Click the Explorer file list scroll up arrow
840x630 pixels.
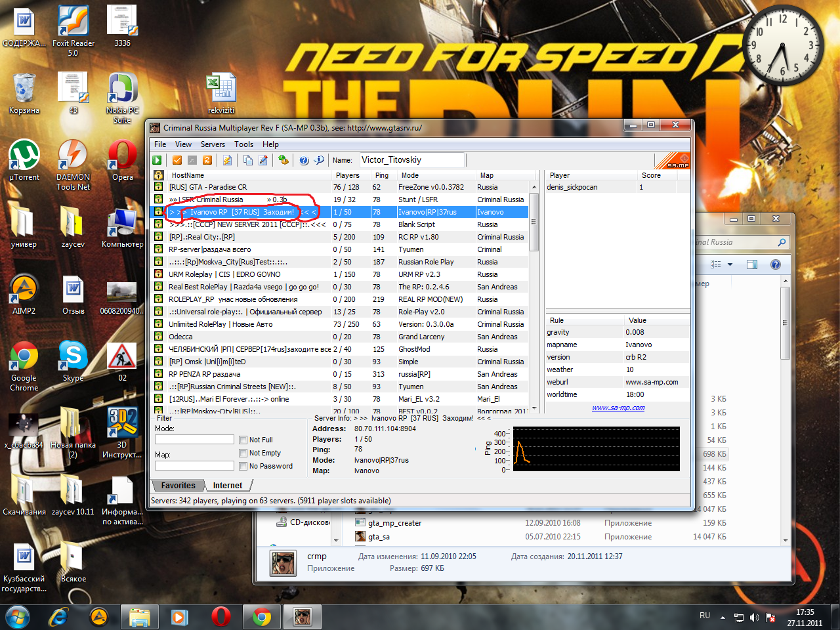(785, 282)
